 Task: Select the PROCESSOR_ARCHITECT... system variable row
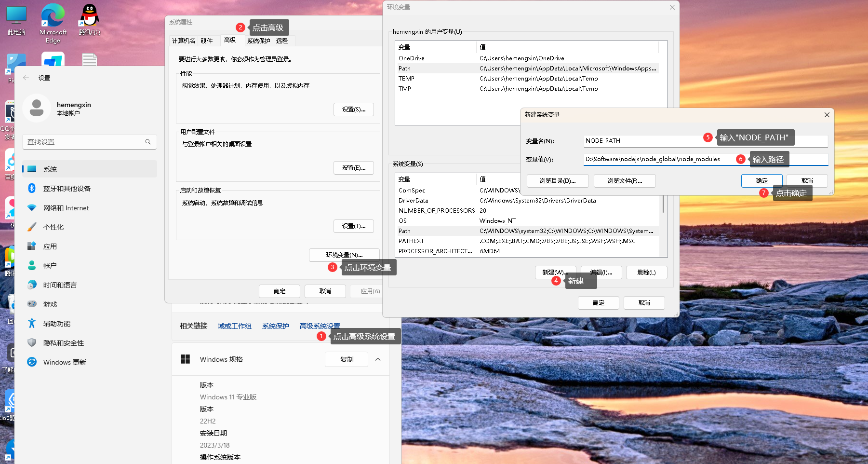(527, 251)
